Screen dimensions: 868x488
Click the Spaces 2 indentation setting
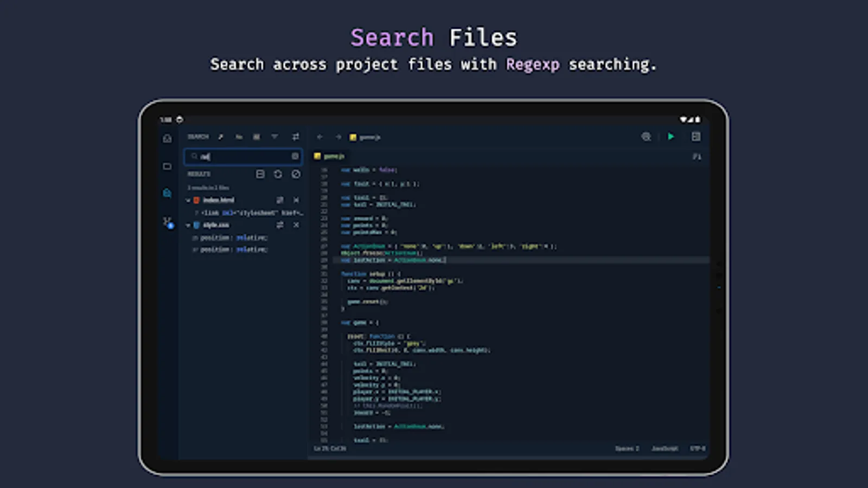click(x=626, y=448)
